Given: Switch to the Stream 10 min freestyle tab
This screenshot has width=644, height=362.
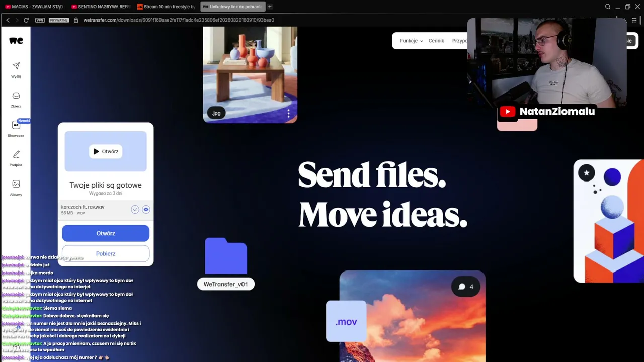Looking at the screenshot, I should coord(166,7).
